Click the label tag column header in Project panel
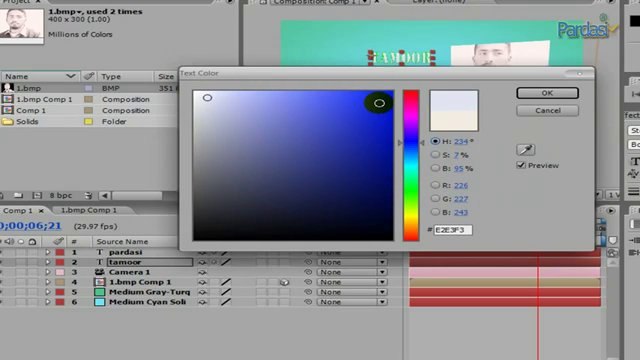Screen dimensions: 640x360 (89, 76)
